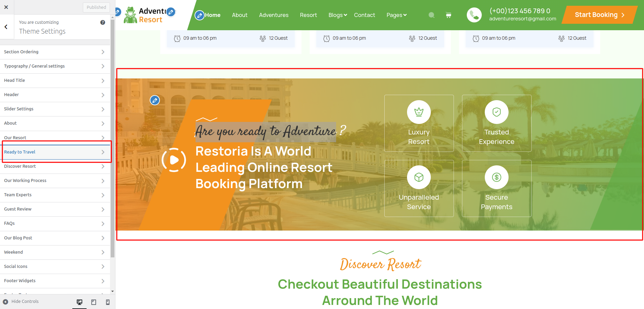Open the Typography / General settings panel
The image size is (644, 309).
(x=55, y=66)
